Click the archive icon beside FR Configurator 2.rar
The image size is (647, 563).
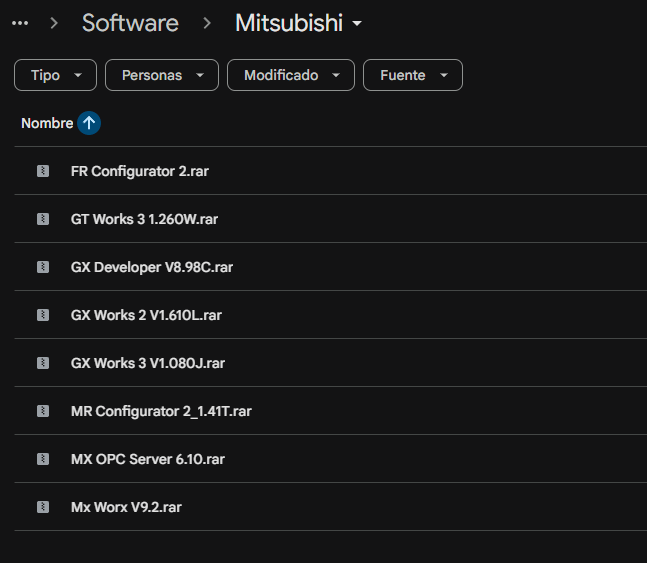click(x=43, y=171)
